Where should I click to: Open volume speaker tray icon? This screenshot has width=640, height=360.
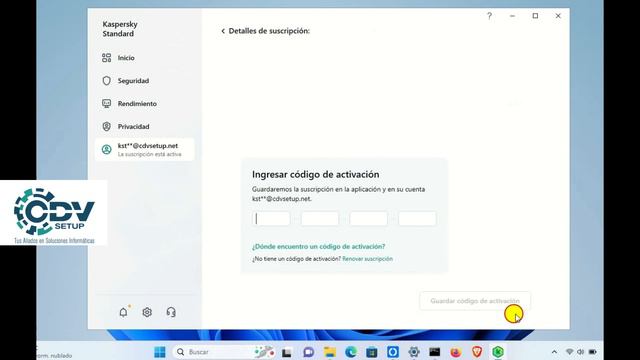tap(580, 352)
